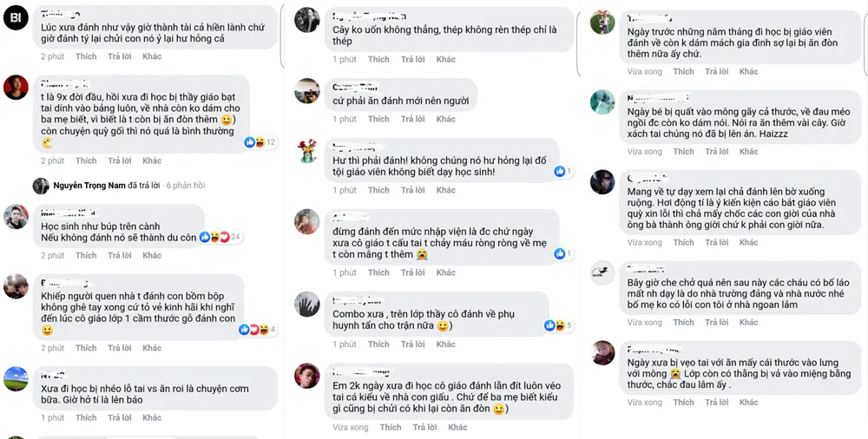Open Khác menu under "Lúc xưa đánh" comment
The image size is (868, 439).
(x=152, y=57)
